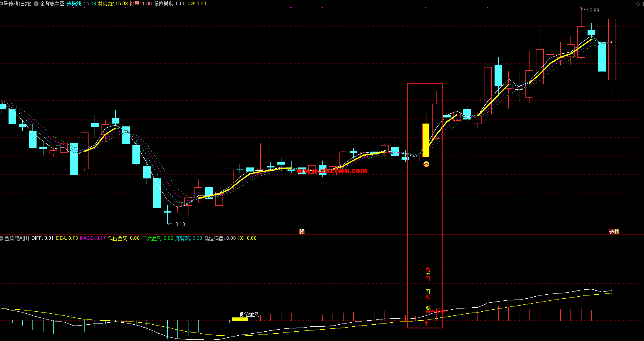Screen dimensions: 644x341
Task: Select the 二次金叉: 0.00 readout
Action: click(157, 238)
